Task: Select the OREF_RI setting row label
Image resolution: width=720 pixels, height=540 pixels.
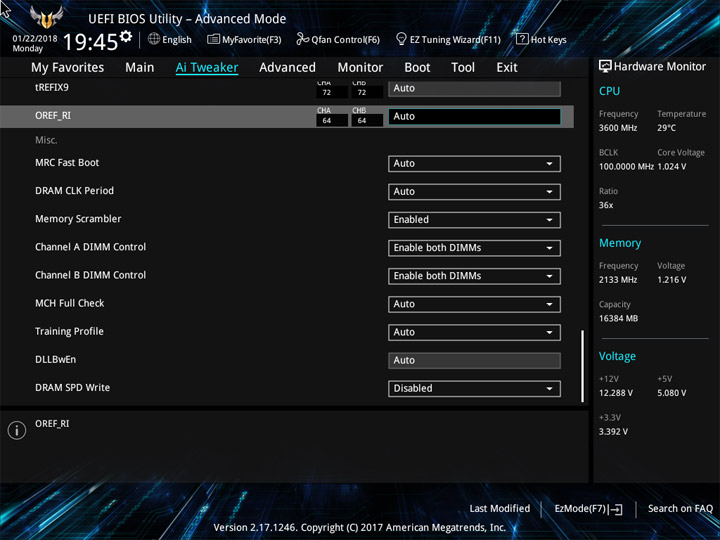Action: click(53, 116)
